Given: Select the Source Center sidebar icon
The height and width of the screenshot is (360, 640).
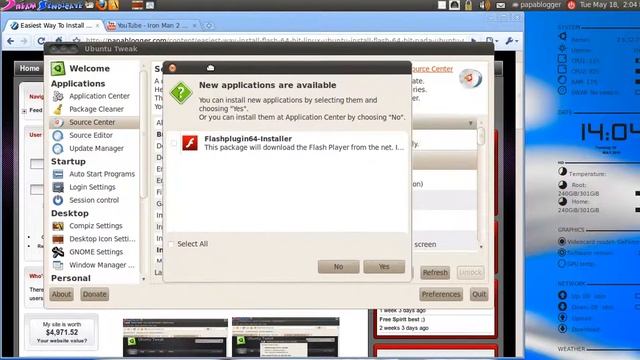Looking at the screenshot, I should tap(58, 122).
